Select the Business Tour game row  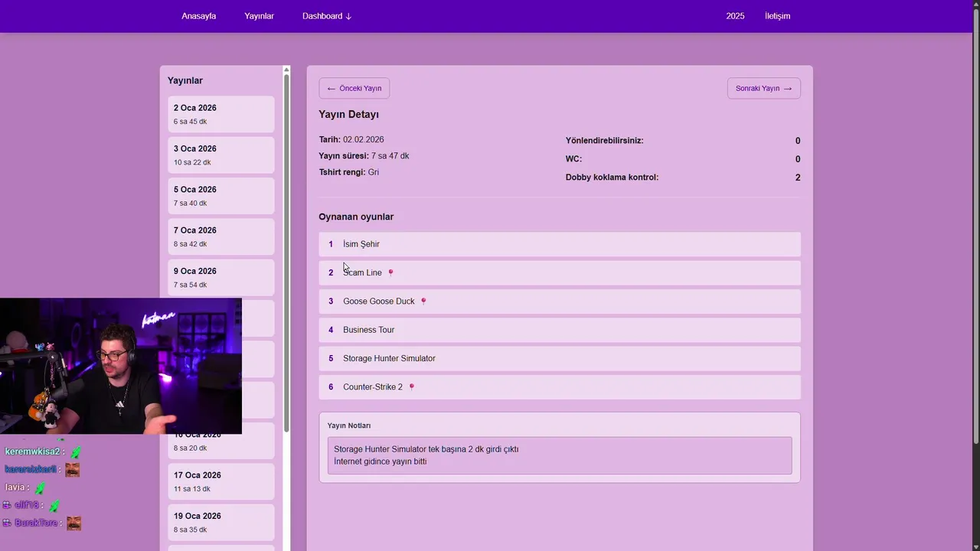560,330
